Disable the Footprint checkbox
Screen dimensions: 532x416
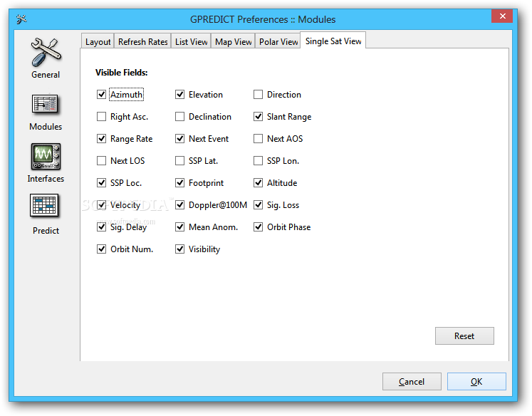[179, 182]
